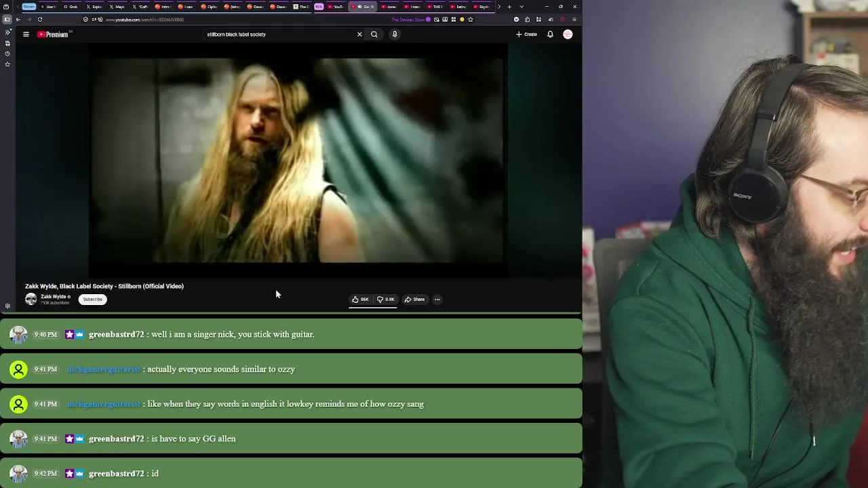Open sidebar history clock icon
This screenshot has height=488, width=868.
click(7, 54)
